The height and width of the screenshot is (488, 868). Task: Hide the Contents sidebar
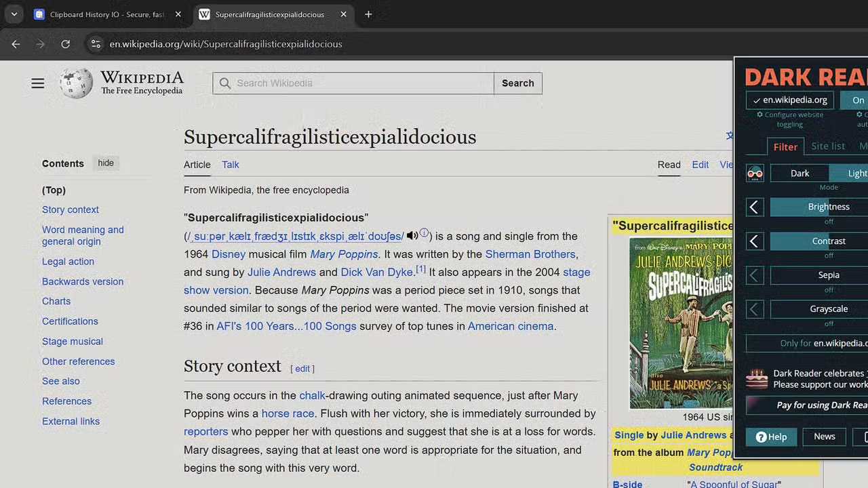point(106,163)
